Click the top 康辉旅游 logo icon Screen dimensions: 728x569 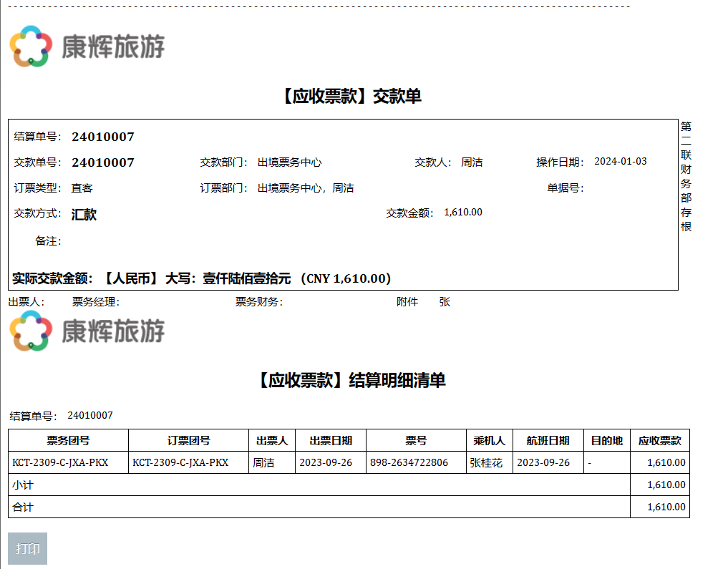pos(30,47)
